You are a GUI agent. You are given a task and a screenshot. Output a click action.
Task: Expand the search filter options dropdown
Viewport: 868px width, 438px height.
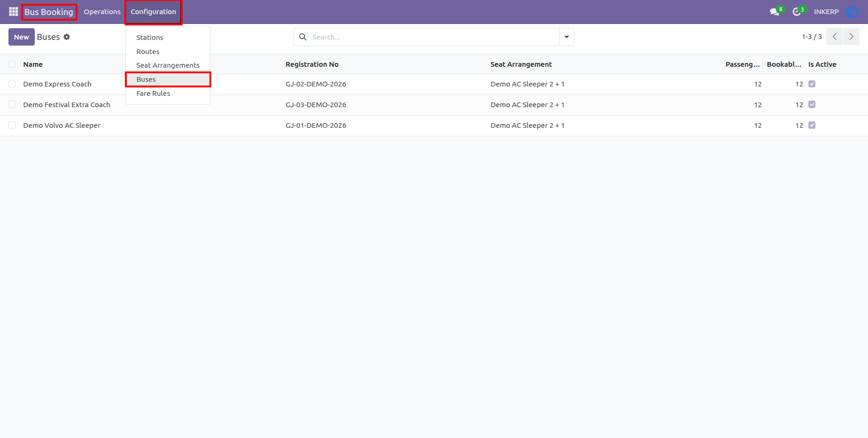click(566, 37)
